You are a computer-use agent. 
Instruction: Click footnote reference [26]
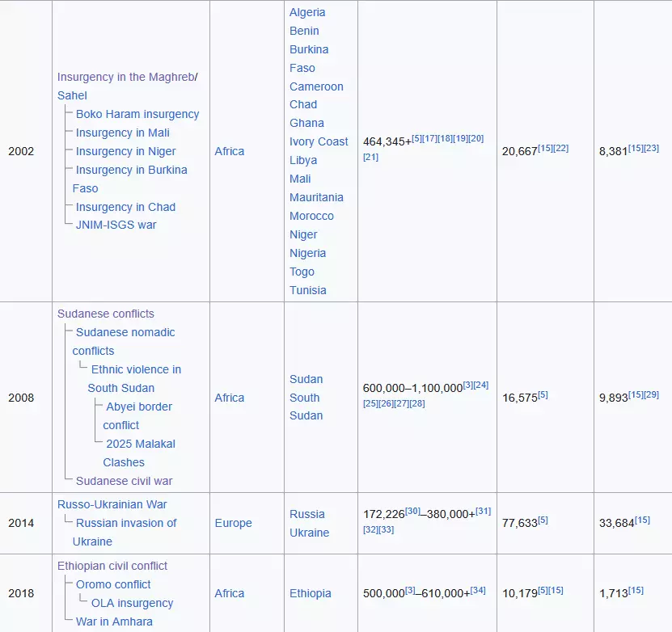(x=387, y=403)
